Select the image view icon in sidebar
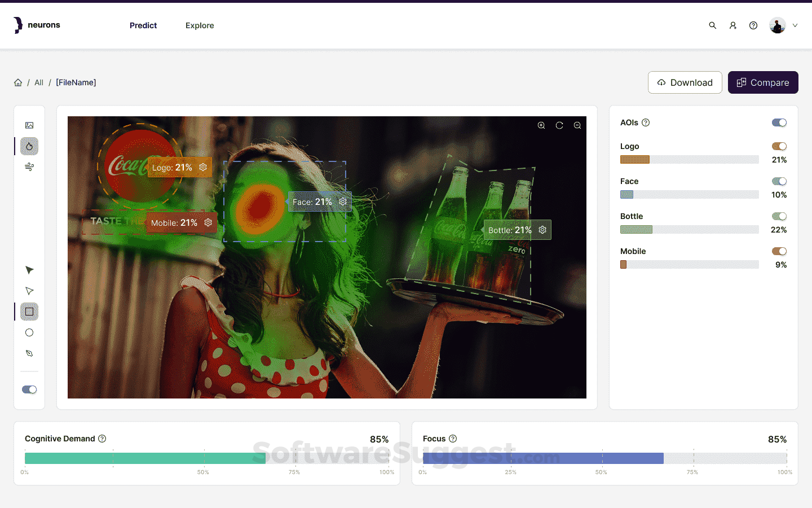Viewport: 812px width, 508px height. click(29, 125)
